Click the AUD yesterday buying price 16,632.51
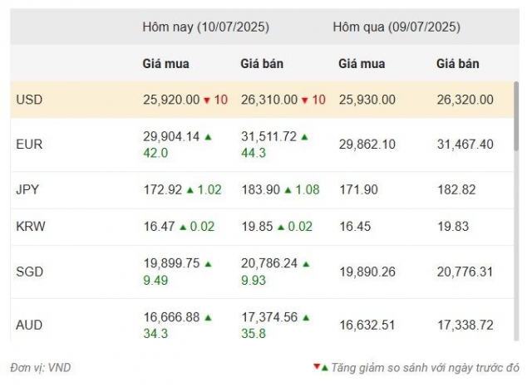This screenshot has width=532, height=392. point(367,326)
